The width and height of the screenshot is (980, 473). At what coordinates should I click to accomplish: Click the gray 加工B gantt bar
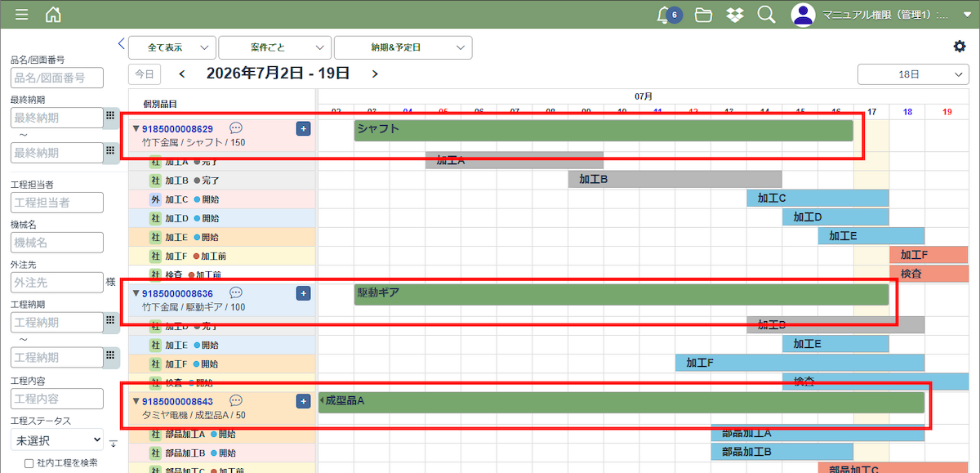(x=675, y=178)
